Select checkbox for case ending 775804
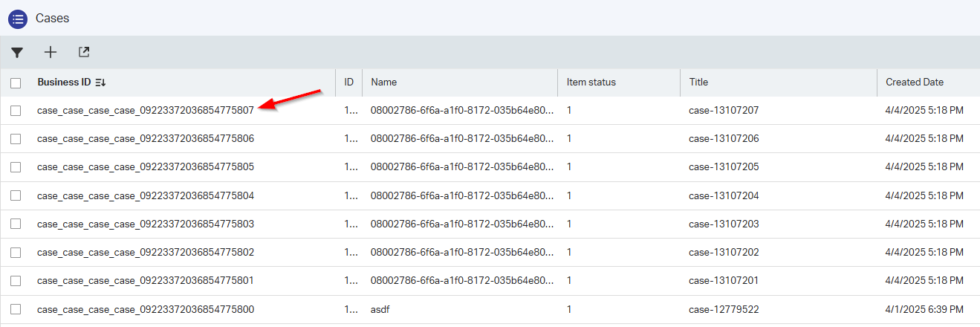The height and width of the screenshot is (327, 980). point(16,195)
